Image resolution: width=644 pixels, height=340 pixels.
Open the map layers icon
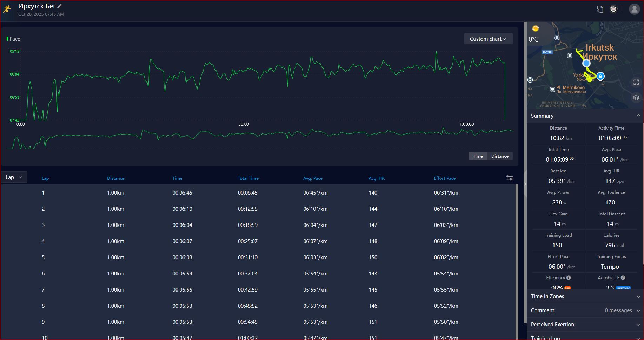tap(636, 98)
